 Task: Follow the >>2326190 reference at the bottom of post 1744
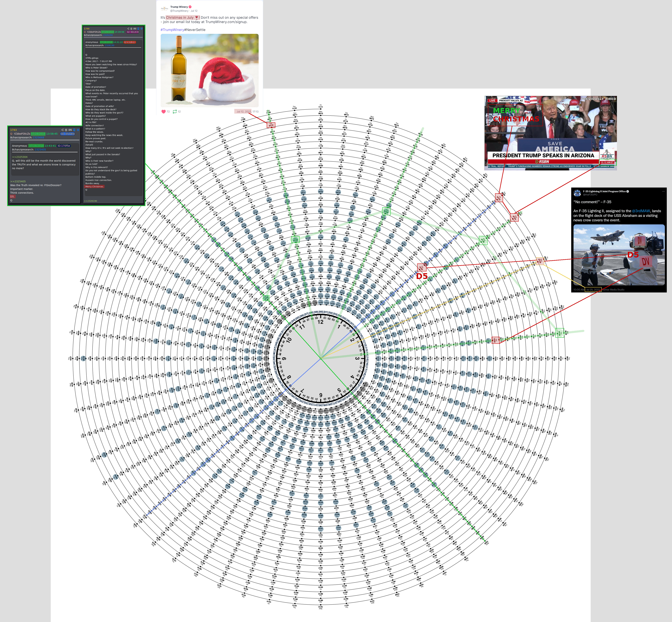point(91,201)
